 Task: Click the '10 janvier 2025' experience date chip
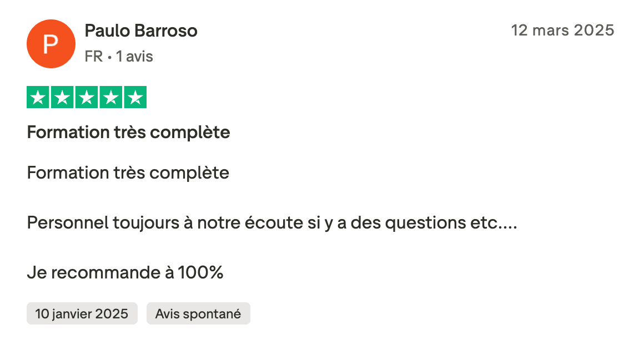[x=82, y=313]
